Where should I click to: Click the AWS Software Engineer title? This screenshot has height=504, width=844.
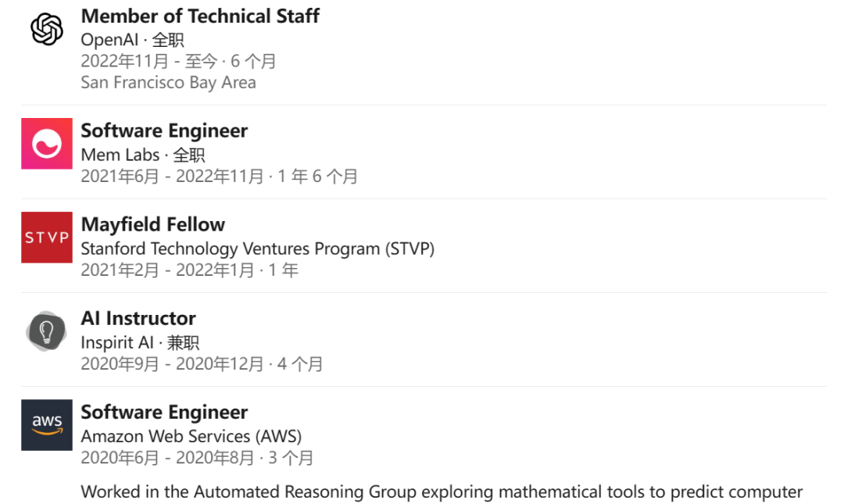(x=164, y=412)
